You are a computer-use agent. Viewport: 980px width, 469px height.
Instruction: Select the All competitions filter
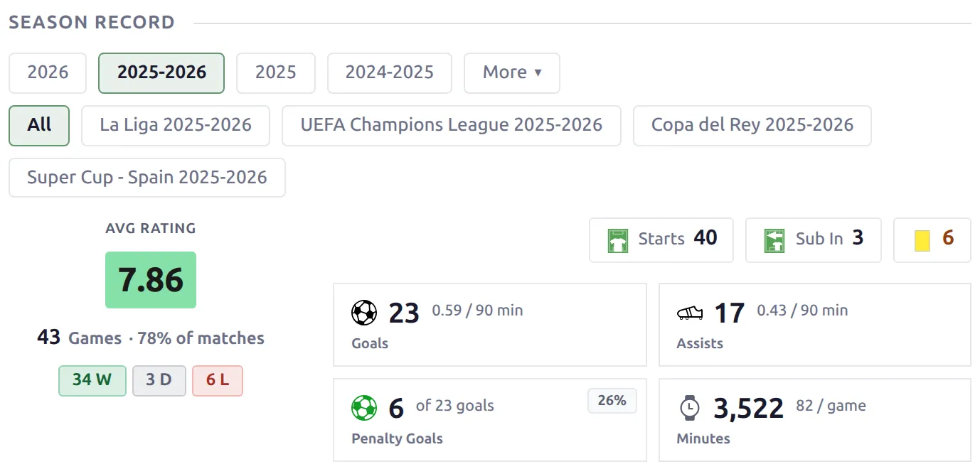pyautogui.click(x=39, y=126)
